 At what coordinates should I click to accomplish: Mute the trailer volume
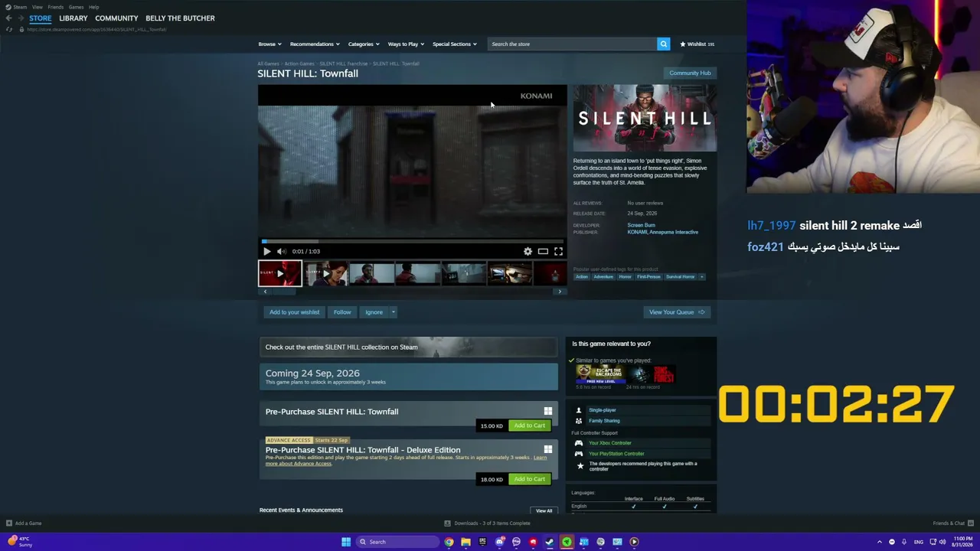click(281, 251)
